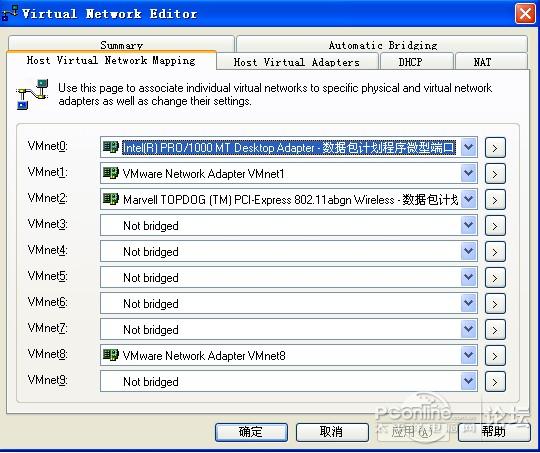Click the > settings button for VMnet0
The image size is (540, 453).
[x=495, y=147]
